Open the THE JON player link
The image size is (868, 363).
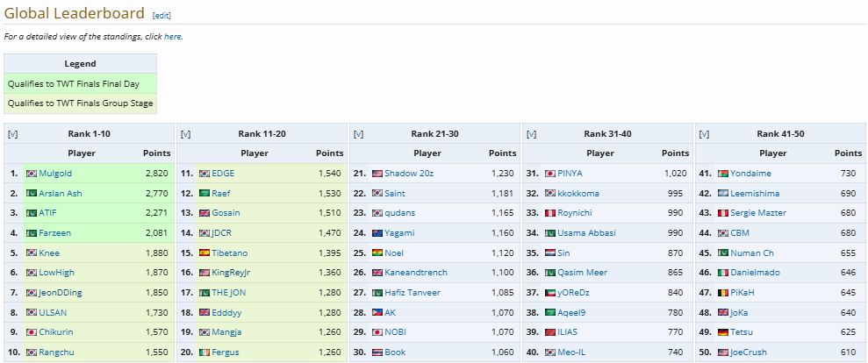(x=228, y=293)
